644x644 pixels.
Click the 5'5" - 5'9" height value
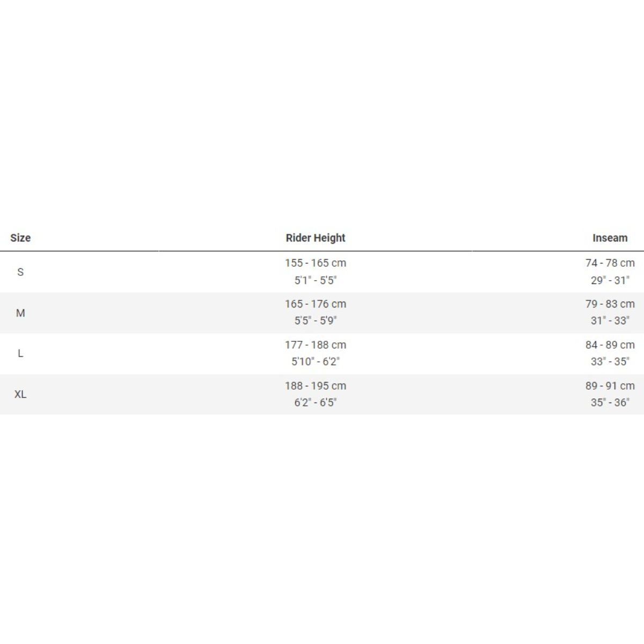pos(316,321)
